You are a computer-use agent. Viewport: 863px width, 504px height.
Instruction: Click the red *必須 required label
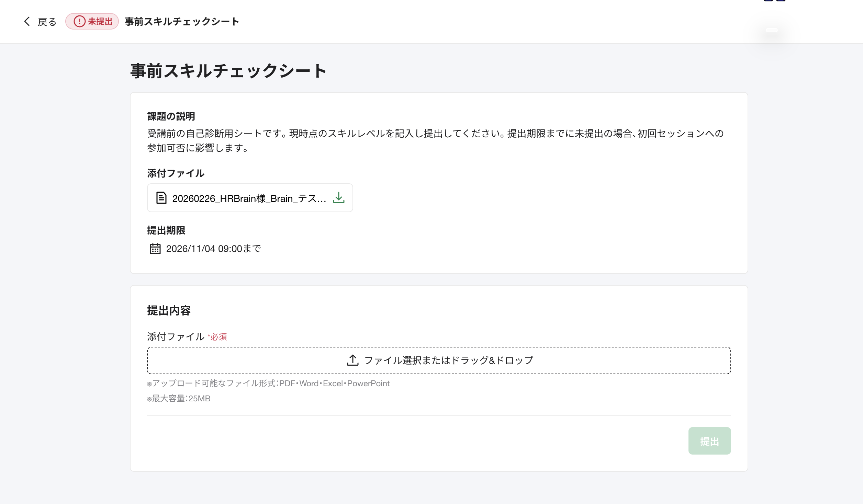[x=217, y=337]
